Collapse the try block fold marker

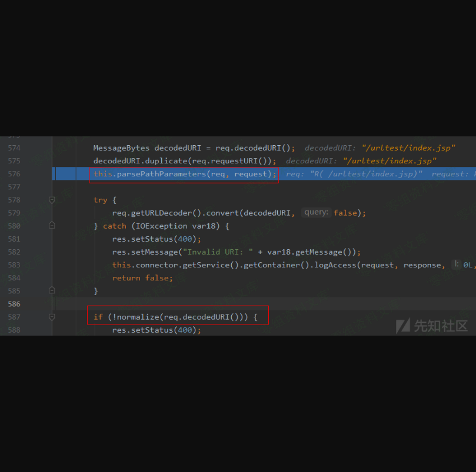pos(52,200)
